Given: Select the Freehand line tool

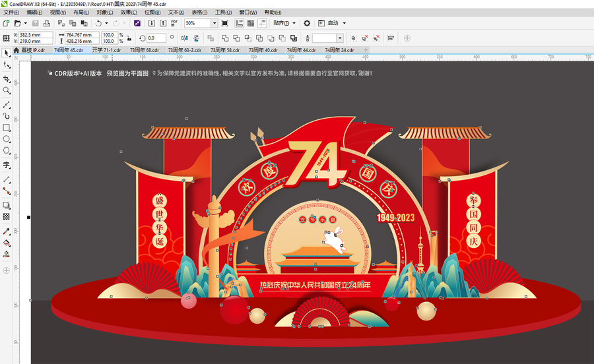Looking at the screenshot, I should [6, 104].
